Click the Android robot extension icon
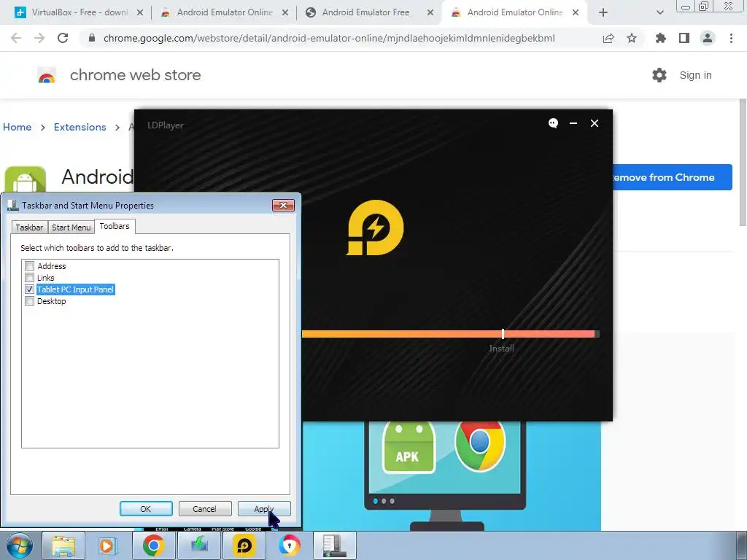 click(26, 179)
